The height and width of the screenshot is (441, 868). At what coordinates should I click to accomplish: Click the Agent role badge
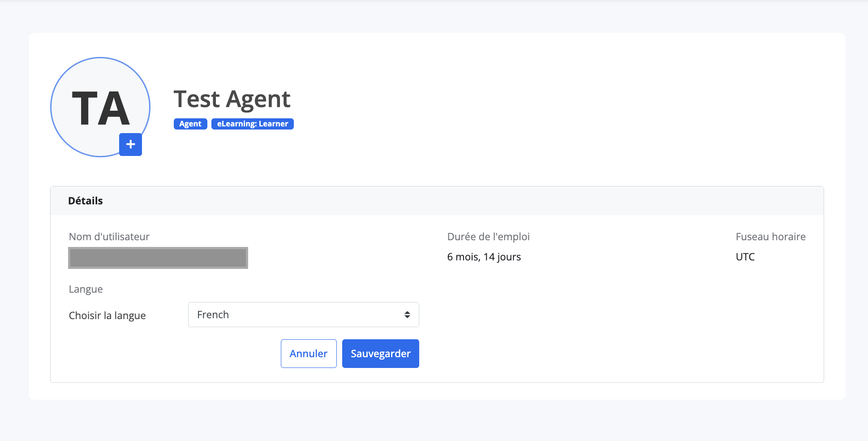190,124
